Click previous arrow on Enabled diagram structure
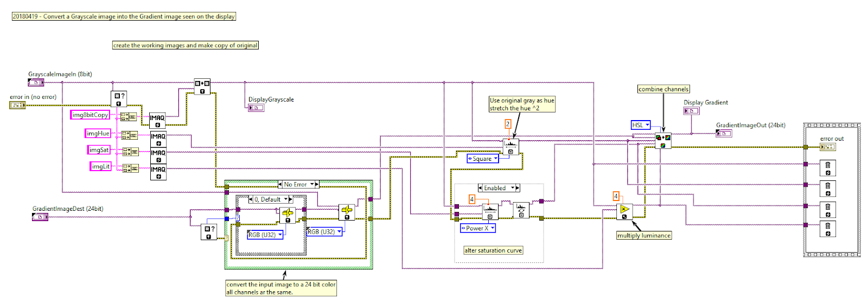 [480, 188]
